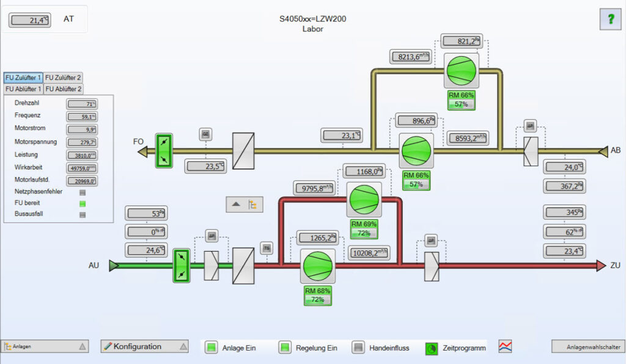Select the exhaust fan showing 821,2 Pa
The width and height of the screenshot is (626, 364).
[x=461, y=70]
